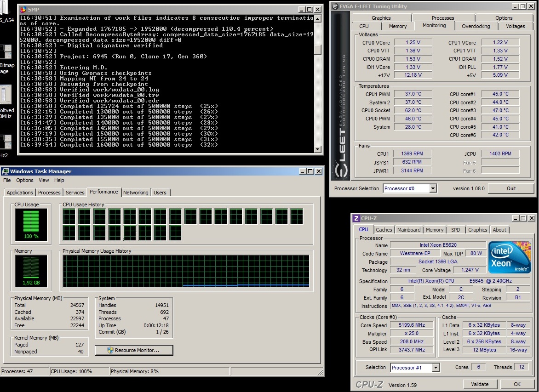Click the CPU0 Socket 62.0 °C reading
Viewport: 539px width, 392px height.
[x=413, y=110]
